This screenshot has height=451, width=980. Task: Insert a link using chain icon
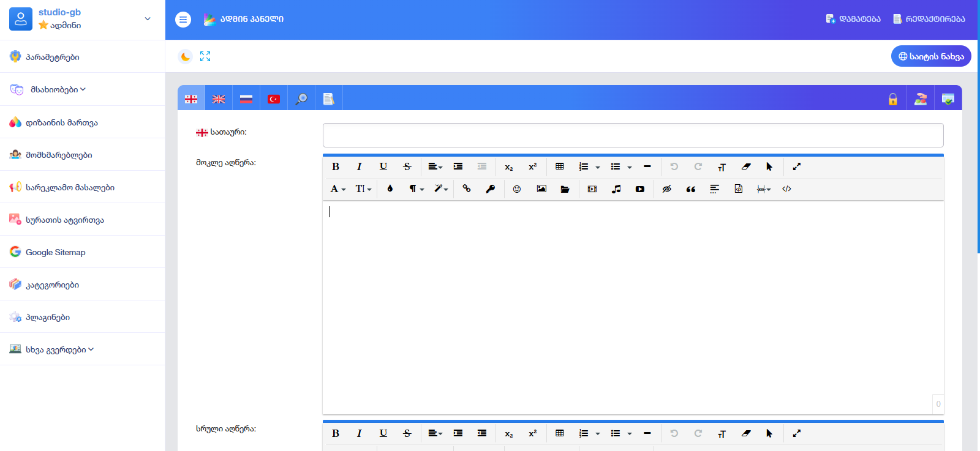pyautogui.click(x=467, y=189)
